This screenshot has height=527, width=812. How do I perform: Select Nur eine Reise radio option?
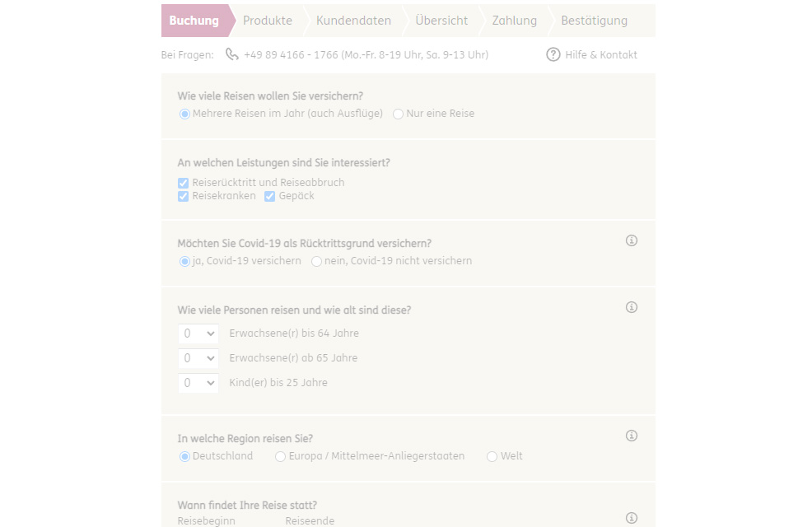[x=399, y=114]
